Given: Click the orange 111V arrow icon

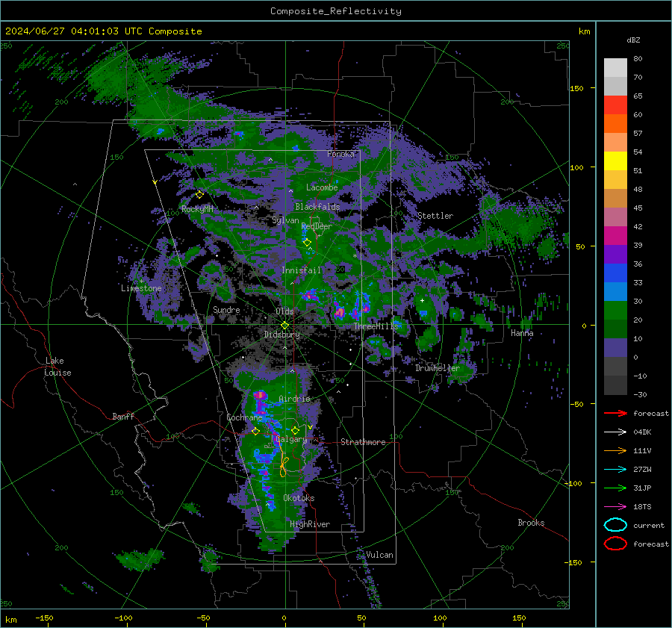Looking at the screenshot, I should [x=615, y=450].
